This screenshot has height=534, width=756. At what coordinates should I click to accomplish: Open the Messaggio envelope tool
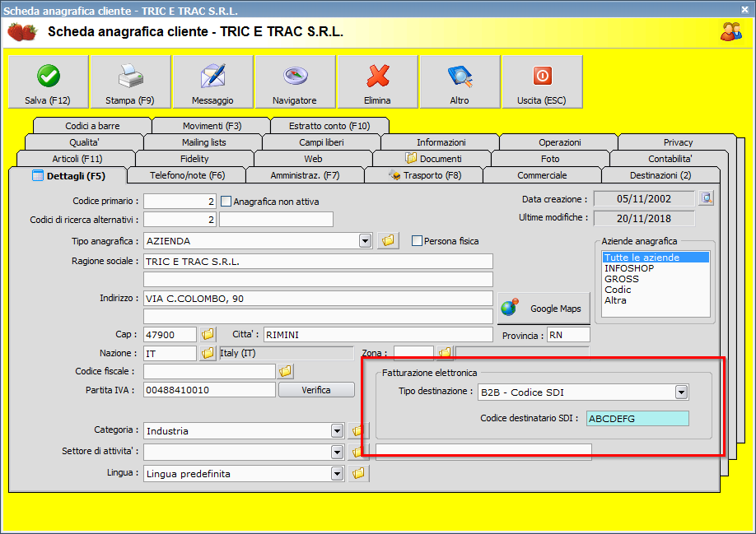pyautogui.click(x=212, y=81)
